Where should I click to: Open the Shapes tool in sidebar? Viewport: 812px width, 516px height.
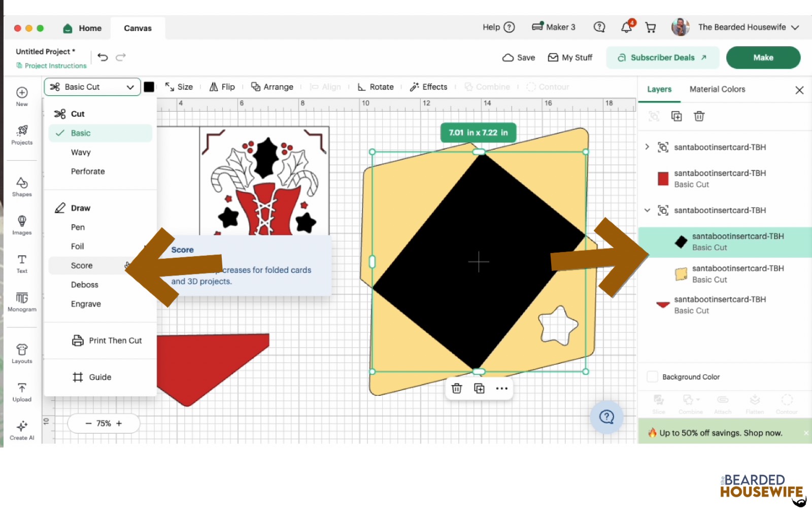(22, 187)
